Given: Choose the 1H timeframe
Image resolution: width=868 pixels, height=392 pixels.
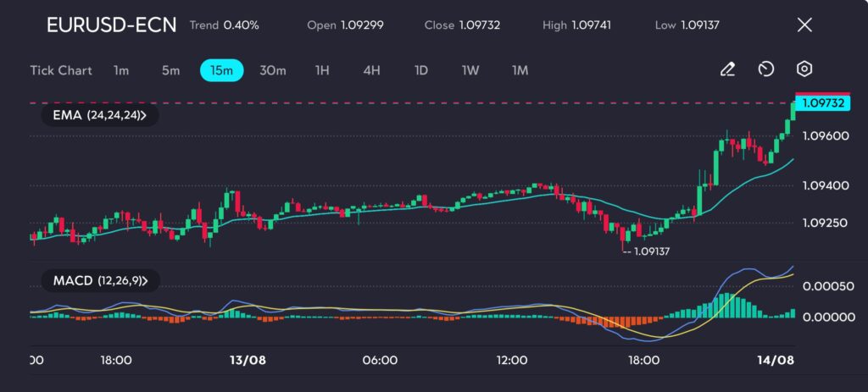Looking at the screenshot, I should click(x=322, y=70).
